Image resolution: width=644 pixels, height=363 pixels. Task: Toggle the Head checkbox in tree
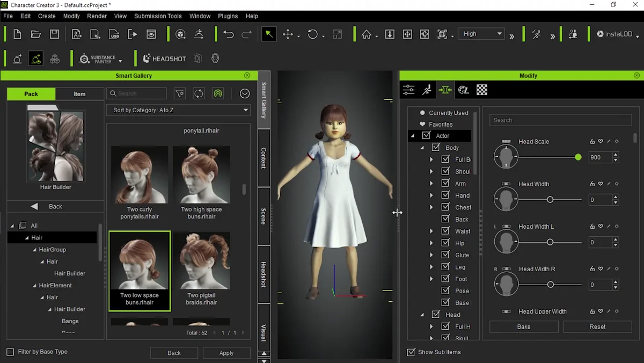[x=436, y=315]
